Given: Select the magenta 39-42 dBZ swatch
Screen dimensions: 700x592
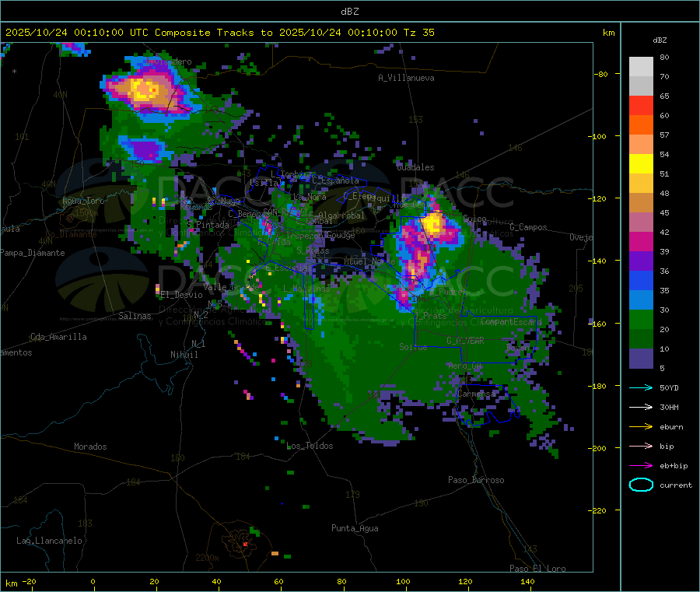Looking at the screenshot, I should 641,241.
